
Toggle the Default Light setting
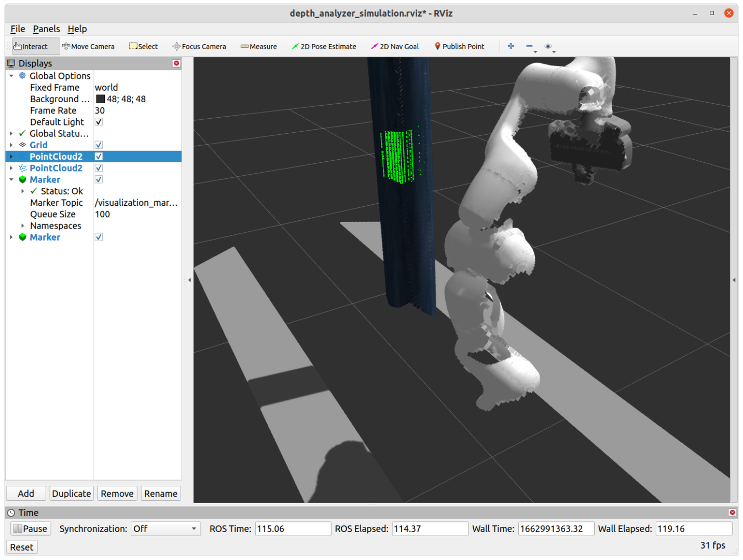click(99, 122)
